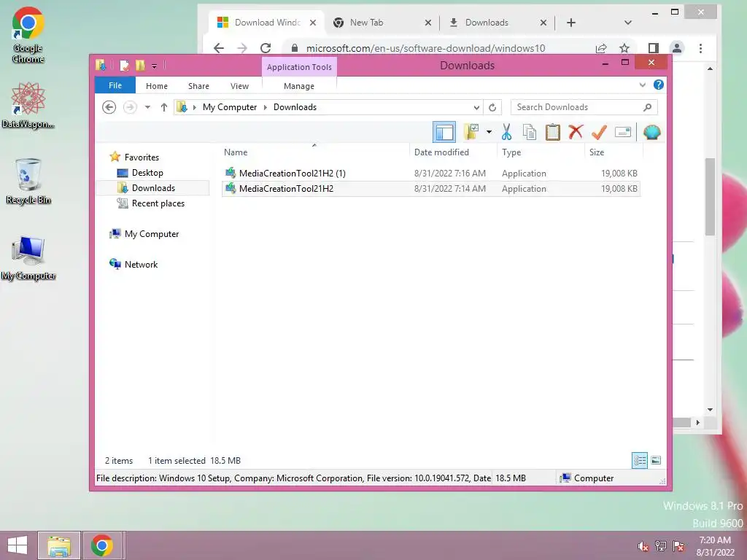Delete file with red X icon
The image size is (747, 560).
coord(576,132)
